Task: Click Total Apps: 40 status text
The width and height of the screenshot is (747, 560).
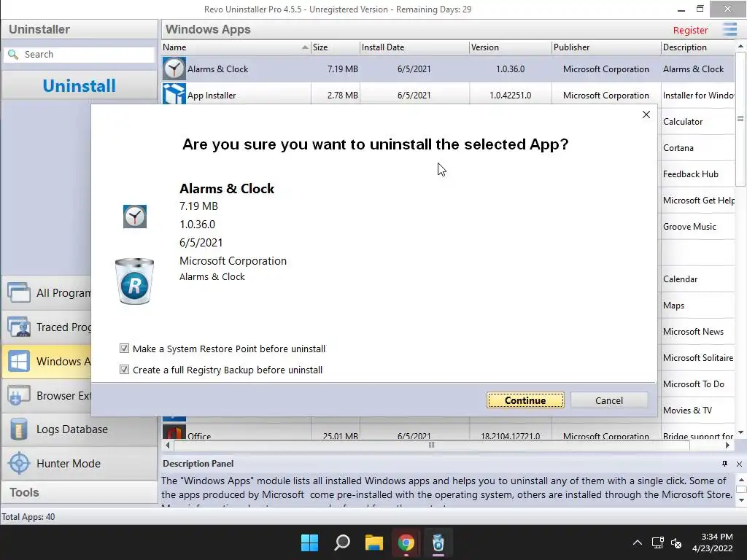Action: pos(28,517)
